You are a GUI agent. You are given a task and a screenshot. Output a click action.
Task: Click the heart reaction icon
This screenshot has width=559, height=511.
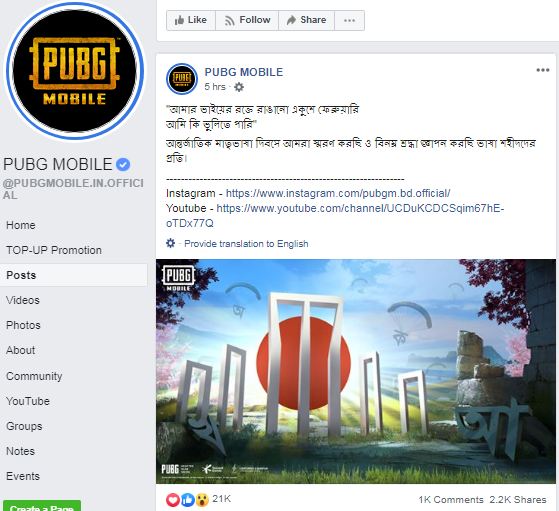tap(173, 500)
